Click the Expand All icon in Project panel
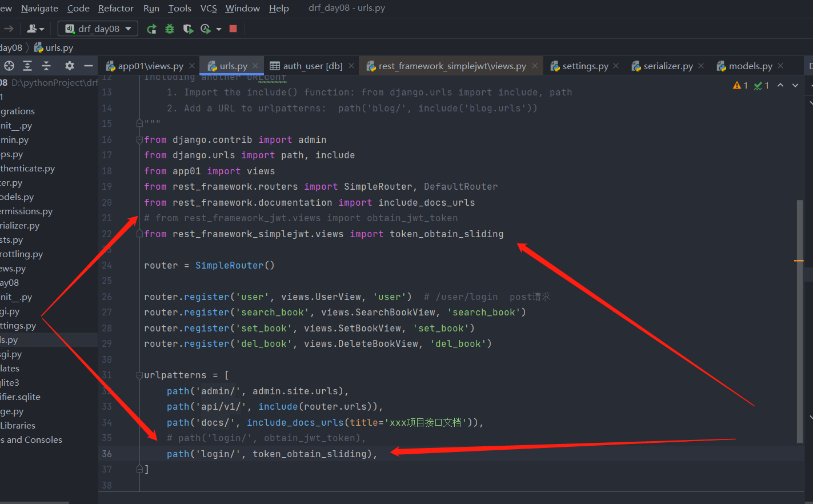Viewport: 813px width, 504px height. tap(27, 66)
